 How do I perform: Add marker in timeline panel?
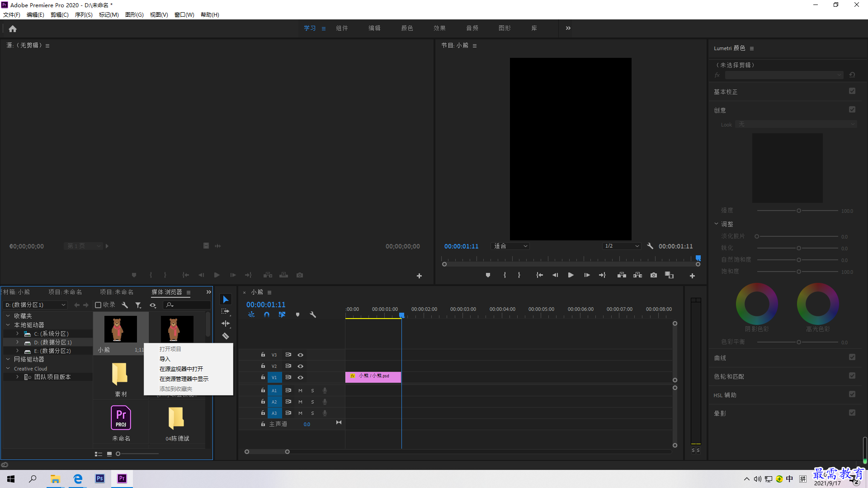[x=297, y=314]
